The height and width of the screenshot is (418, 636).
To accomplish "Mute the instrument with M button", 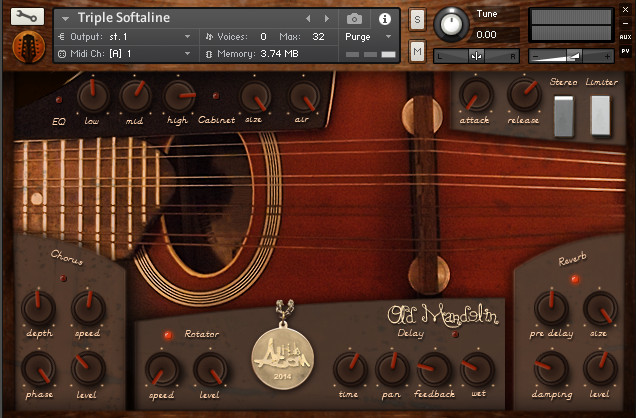I will click(417, 51).
